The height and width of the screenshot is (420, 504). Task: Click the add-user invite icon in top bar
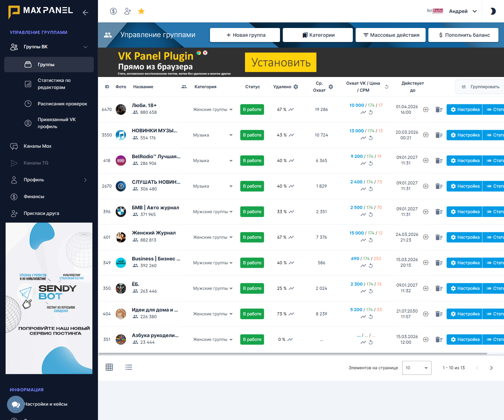tap(127, 11)
